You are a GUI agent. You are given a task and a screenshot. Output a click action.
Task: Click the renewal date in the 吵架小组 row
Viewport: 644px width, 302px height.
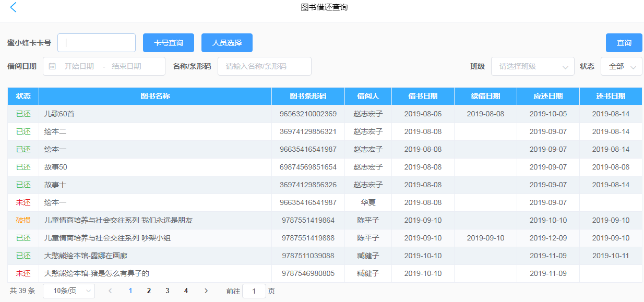[x=486, y=238]
